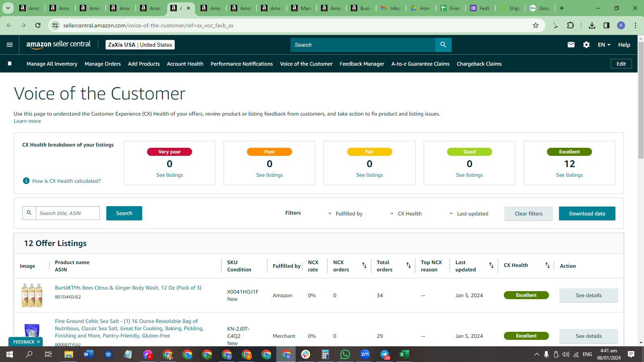Expand the Fulfilled by filter dropdown
Image resolution: width=644 pixels, height=362 pixels.
345,213
